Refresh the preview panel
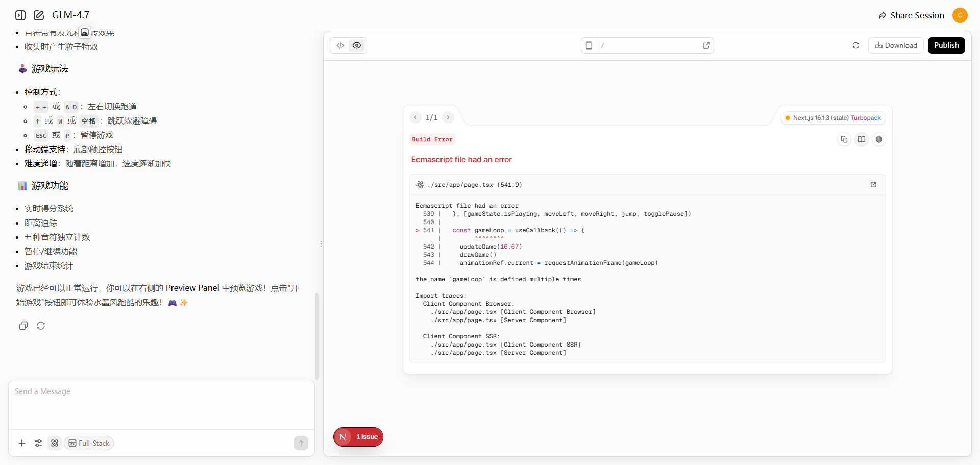 tap(856, 45)
